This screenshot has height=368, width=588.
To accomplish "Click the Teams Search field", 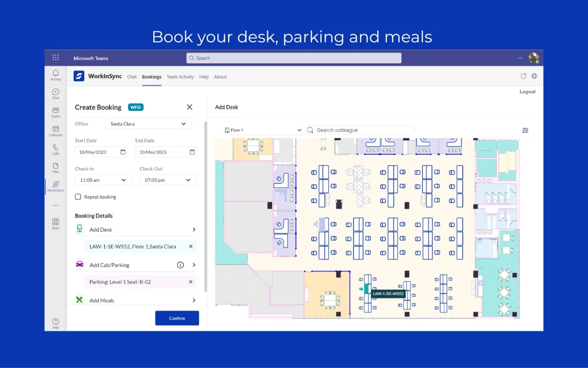I will coord(294,58).
